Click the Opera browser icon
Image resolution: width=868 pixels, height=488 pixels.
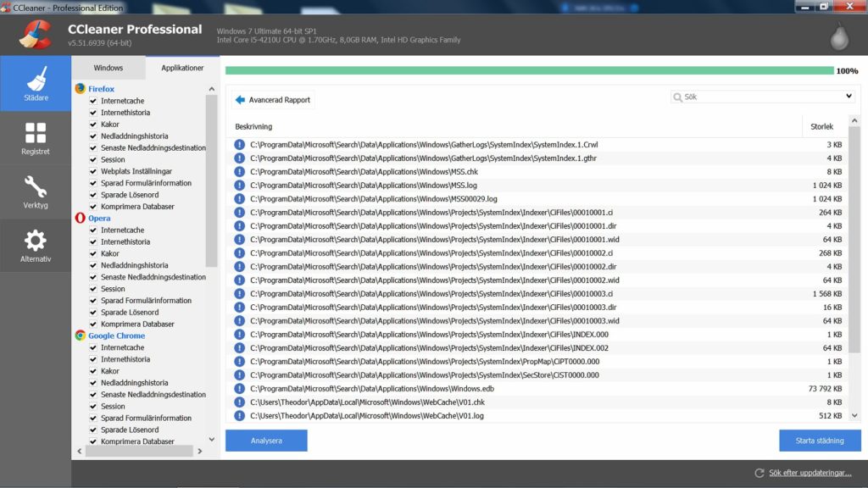(x=81, y=218)
